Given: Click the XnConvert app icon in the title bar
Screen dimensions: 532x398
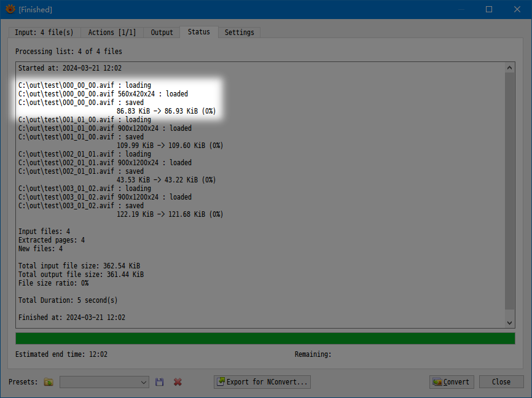Looking at the screenshot, I should [10, 9].
